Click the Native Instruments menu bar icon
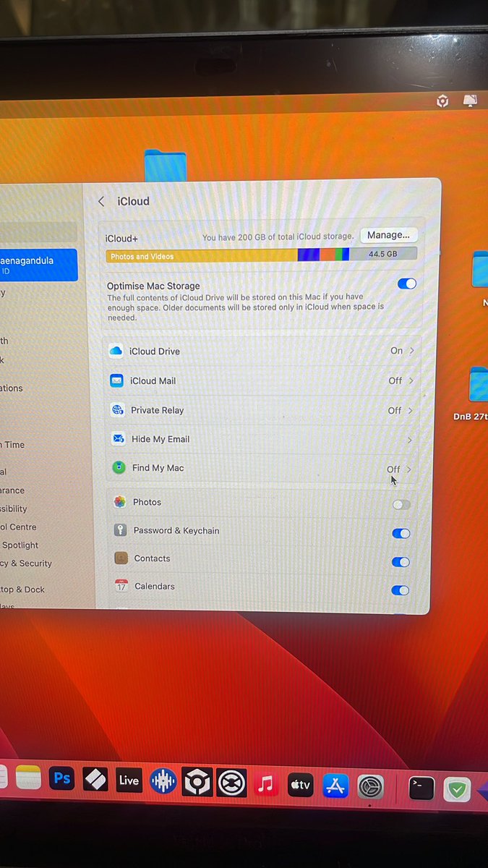The image size is (488, 868). (x=442, y=101)
